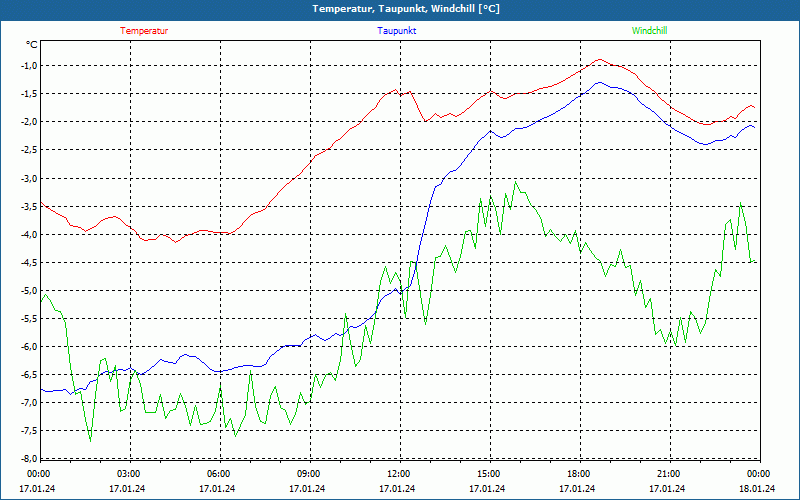Image resolution: width=800 pixels, height=500 pixels.
Task: Click the '09:00' time axis label
Action: [x=308, y=474]
